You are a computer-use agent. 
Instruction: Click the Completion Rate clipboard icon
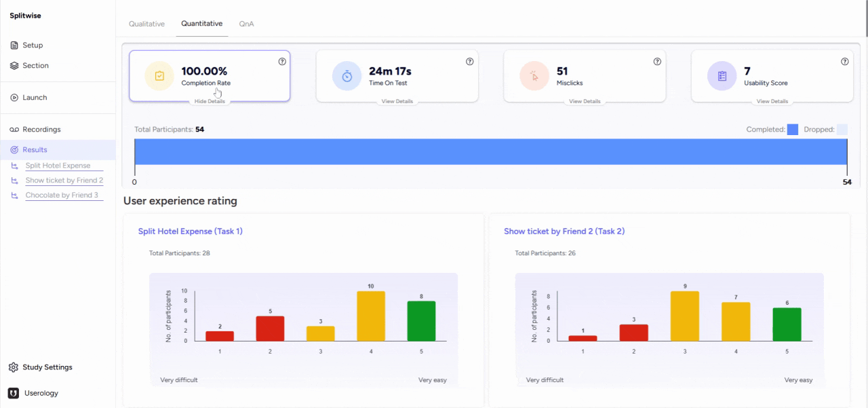[159, 76]
